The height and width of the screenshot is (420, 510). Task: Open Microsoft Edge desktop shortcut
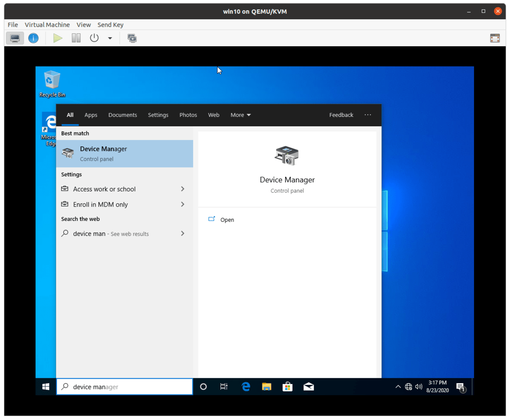(49, 129)
